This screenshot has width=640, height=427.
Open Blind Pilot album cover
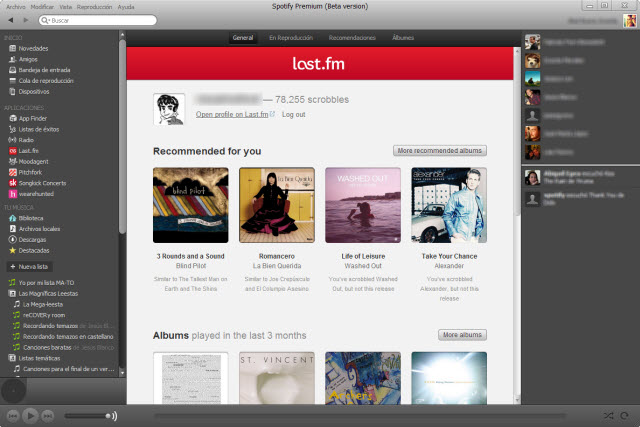(191, 205)
